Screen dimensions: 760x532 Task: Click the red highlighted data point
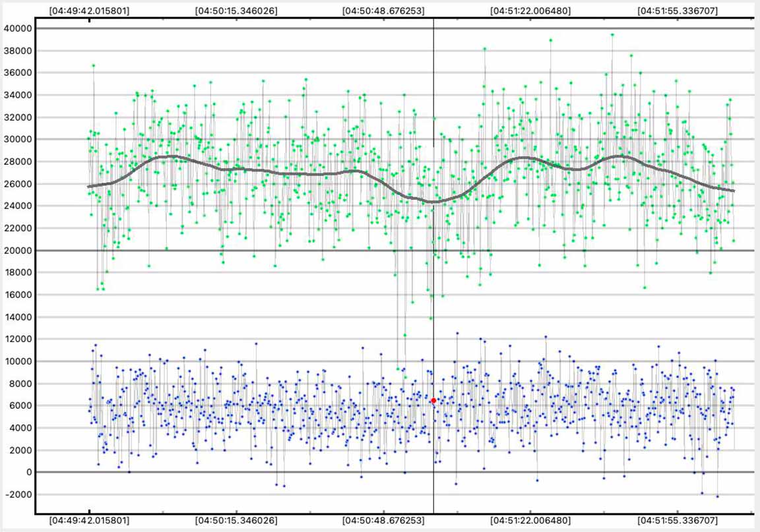click(433, 401)
